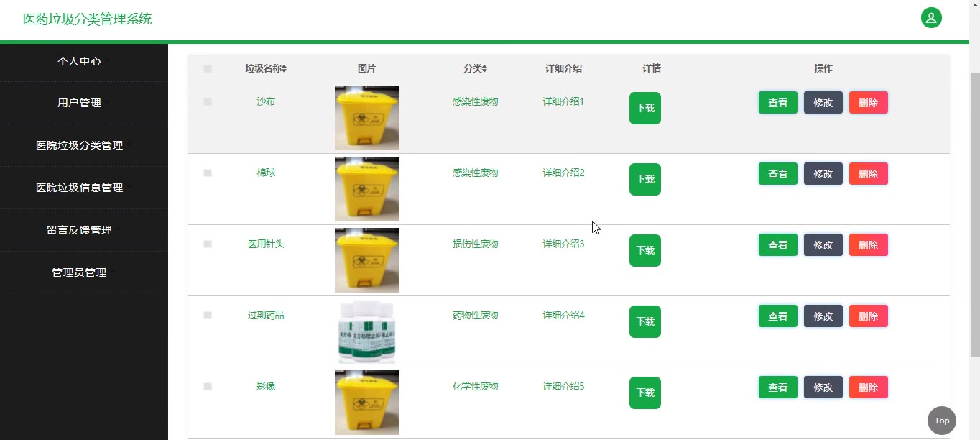
Task: Delete the 沙布 record
Action: [869, 103]
